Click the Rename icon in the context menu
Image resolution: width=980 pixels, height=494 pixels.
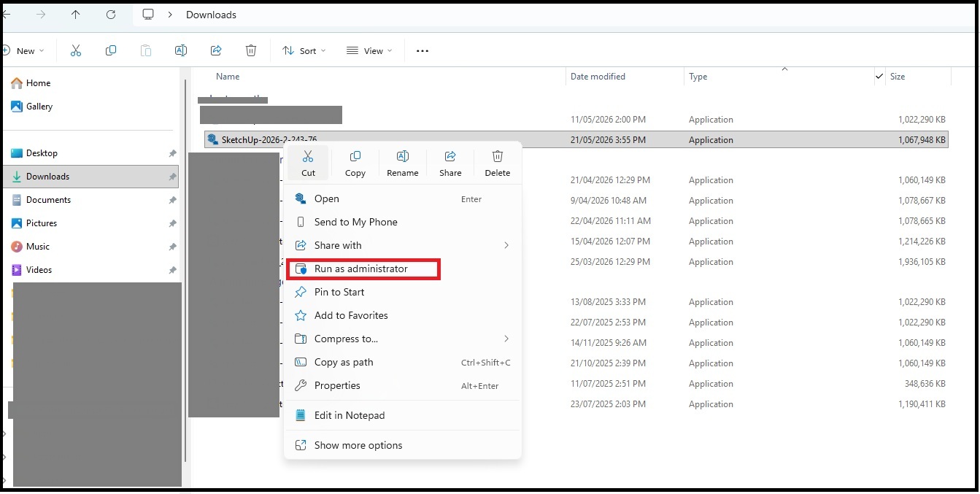[403, 156]
